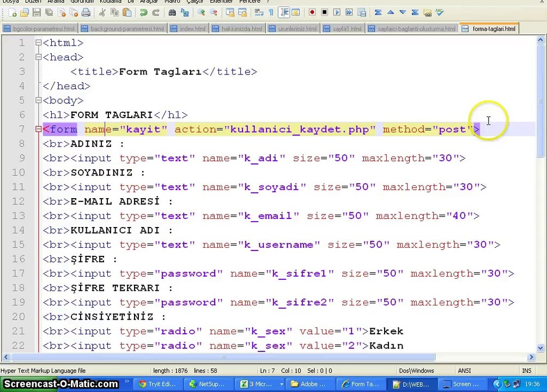Click the INS status bar indicator
This screenshot has width=547, height=392.
[527, 371]
